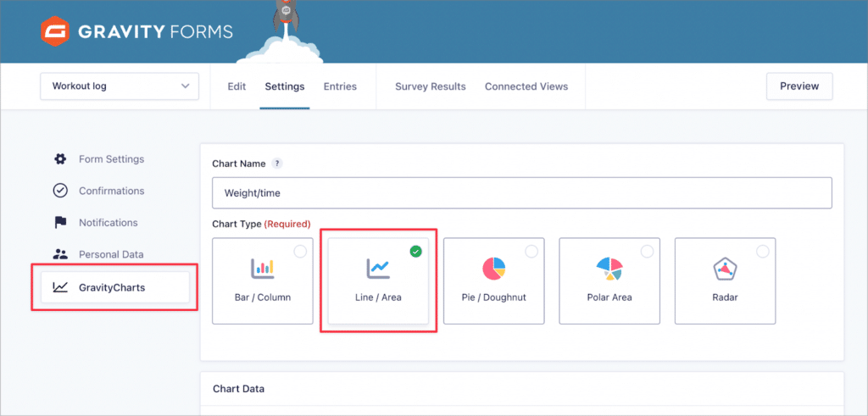Select the Polar Area radio circle

point(647,252)
